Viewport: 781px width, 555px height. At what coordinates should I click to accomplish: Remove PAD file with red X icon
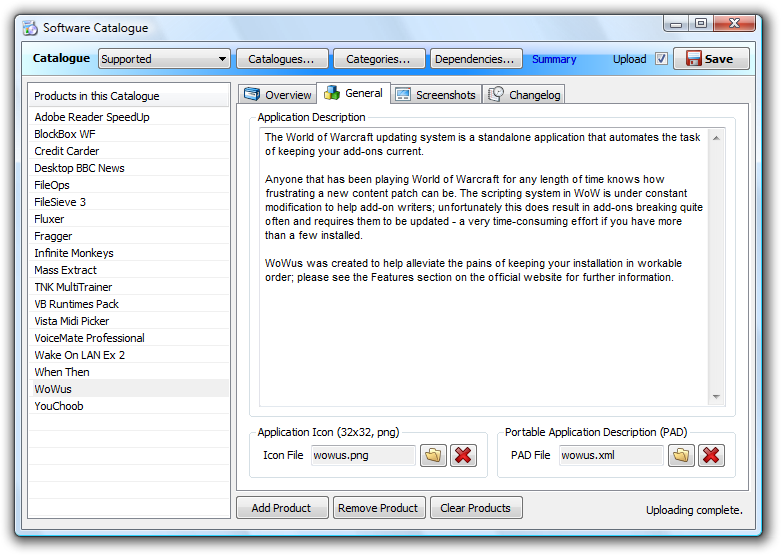[x=711, y=456]
